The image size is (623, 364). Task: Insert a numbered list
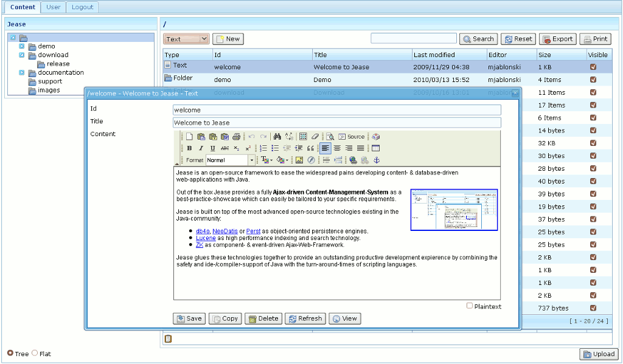pos(263,148)
